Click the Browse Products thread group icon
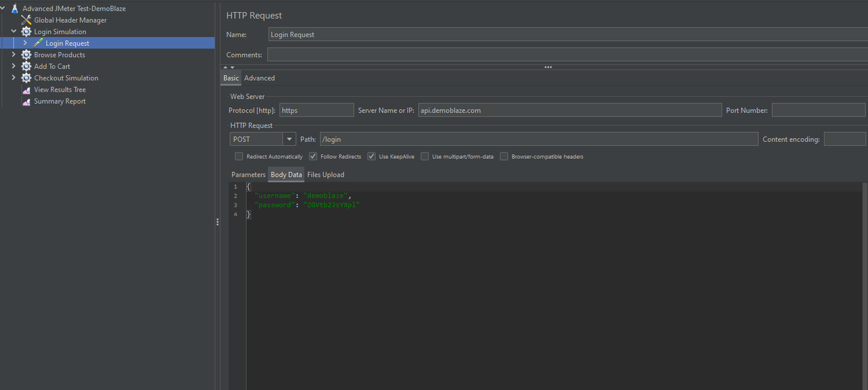868x390 pixels. (x=26, y=55)
